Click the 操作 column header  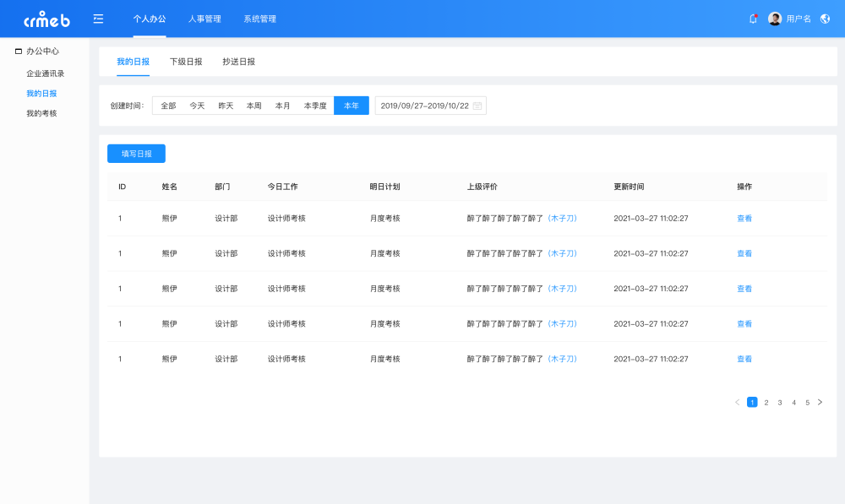[744, 187]
